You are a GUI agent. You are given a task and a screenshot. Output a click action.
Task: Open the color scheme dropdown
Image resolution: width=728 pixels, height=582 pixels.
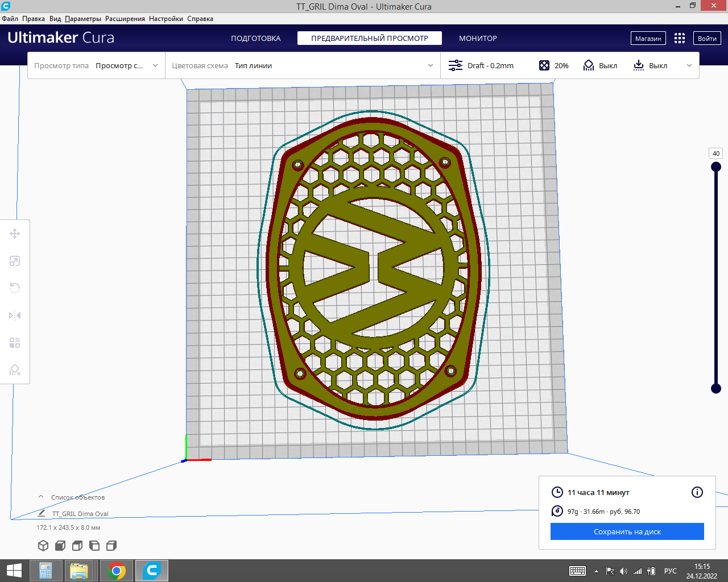point(303,65)
